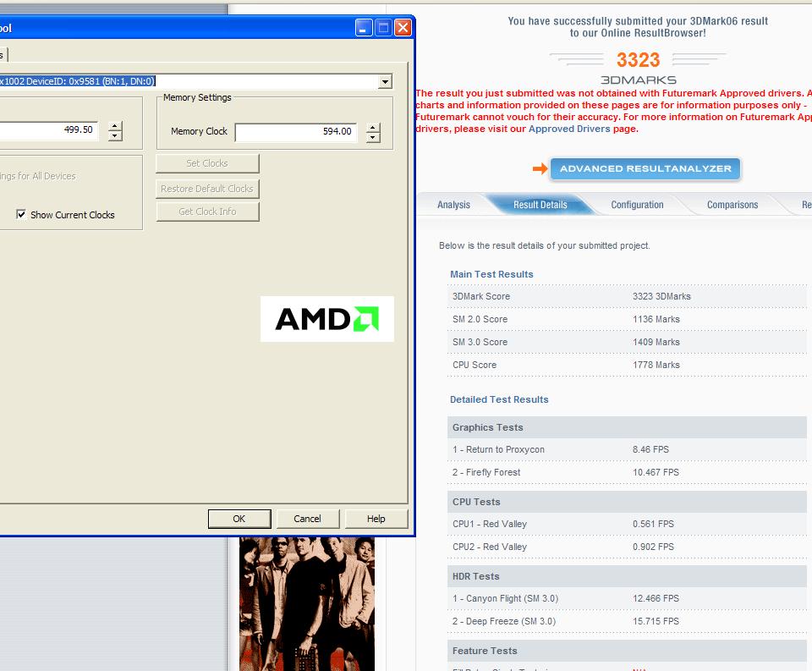Click the Graphics Tests section header
The width and height of the screenshot is (812, 671).
(627, 427)
